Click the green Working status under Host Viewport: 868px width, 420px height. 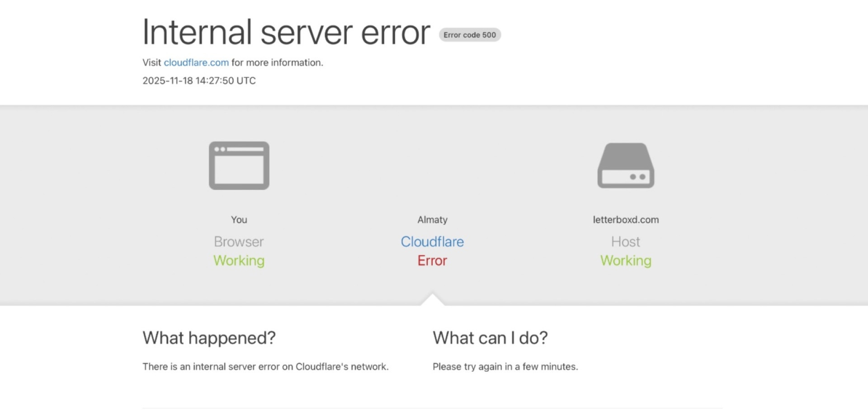[626, 261]
